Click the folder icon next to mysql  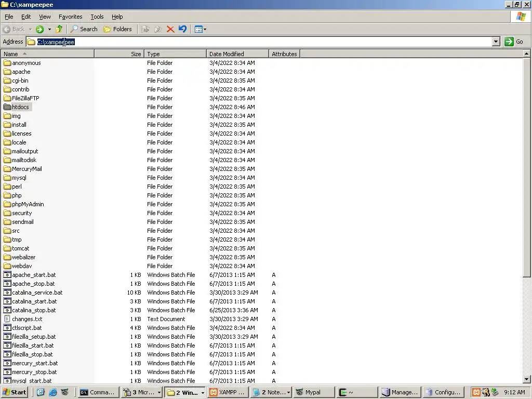click(x=7, y=178)
